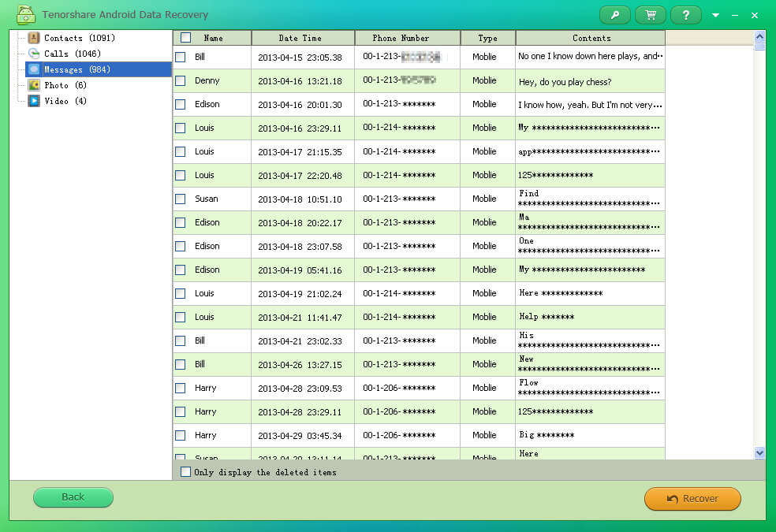The width and height of the screenshot is (776, 532).
Task: Click the scrollbar down arrow
Action: pos(759,453)
